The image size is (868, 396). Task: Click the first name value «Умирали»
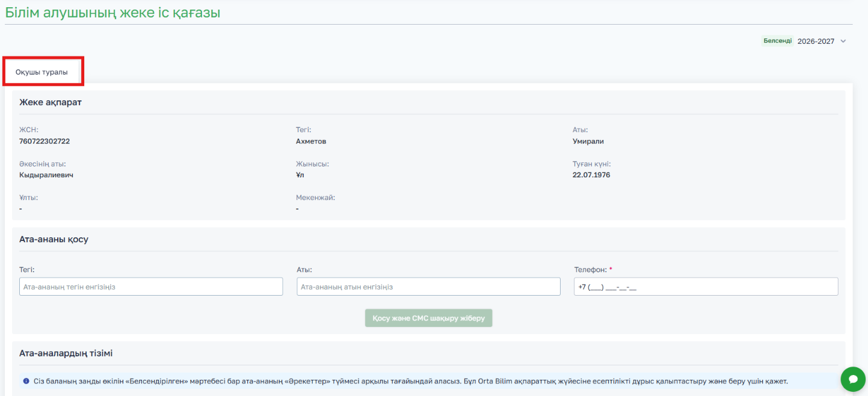pos(588,141)
